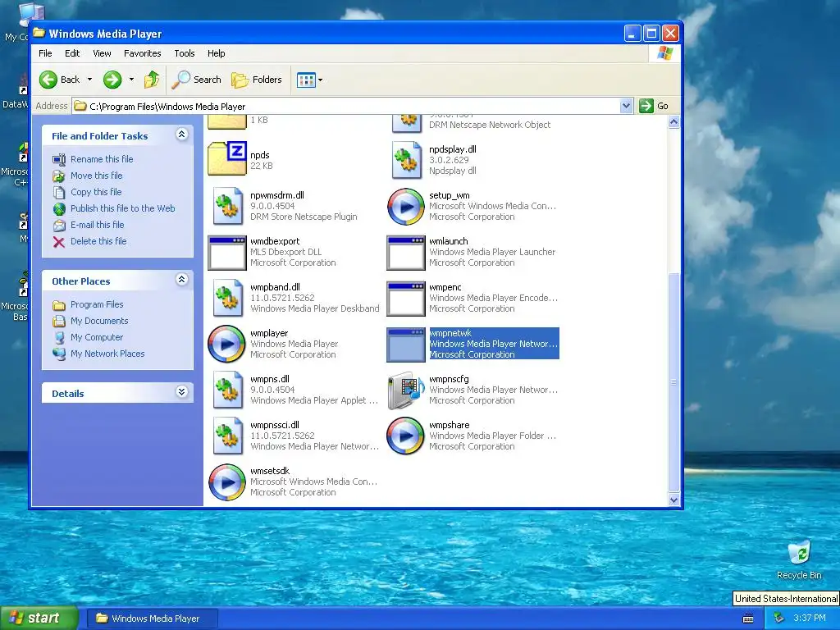Image resolution: width=840 pixels, height=630 pixels.
Task: Select the setup_wm icon
Action: [x=406, y=206]
